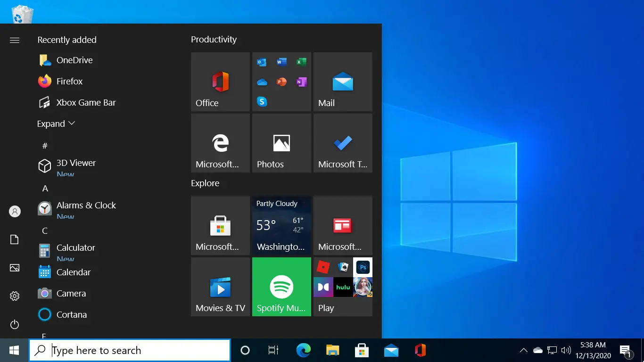Open Mail from taskbar

click(x=391, y=350)
